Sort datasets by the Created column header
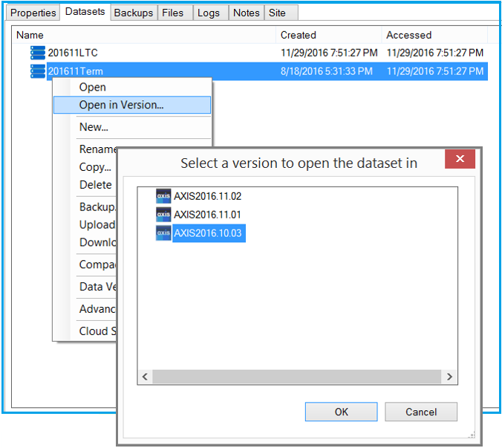The height and width of the screenshot is (448, 502). [x=329, y=35]
